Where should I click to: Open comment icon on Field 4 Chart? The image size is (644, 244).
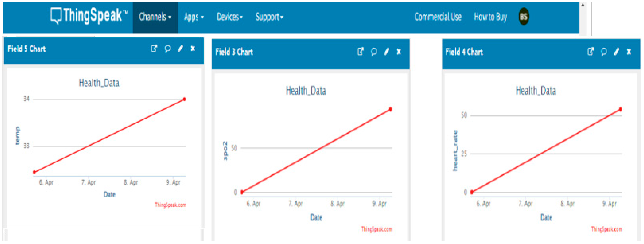[604, 52]
